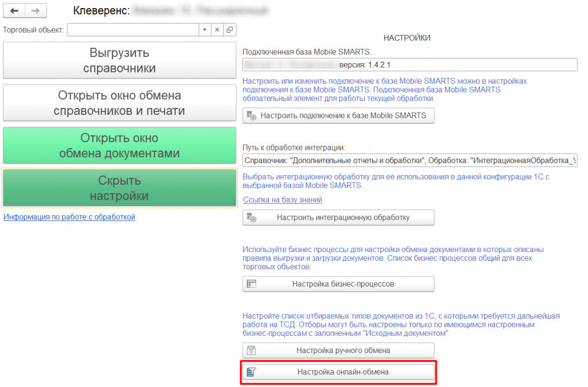Click table icon on Настройка бизнес-процессов
The image size is (588, 387).
[x=252, y=284]
